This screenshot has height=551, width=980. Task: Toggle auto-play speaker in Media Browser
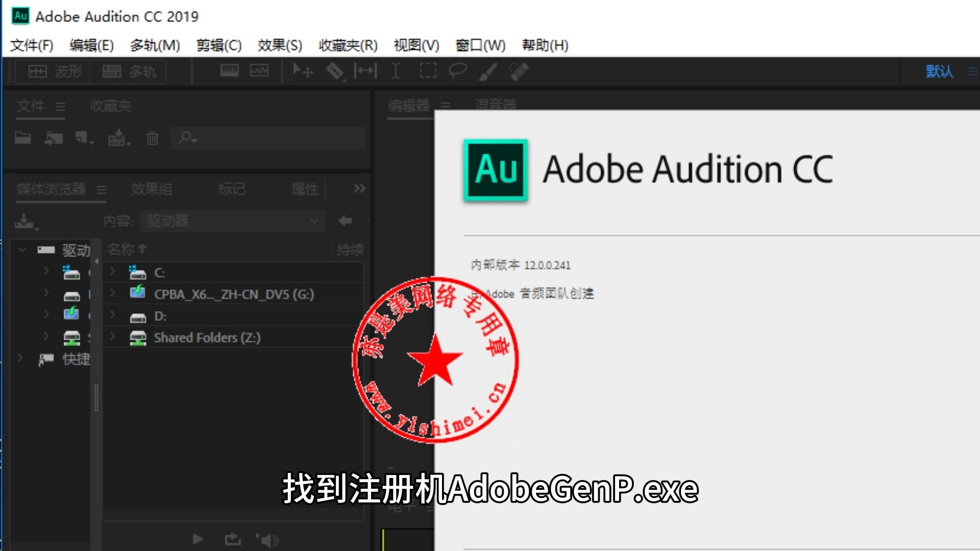pos(267,539)
